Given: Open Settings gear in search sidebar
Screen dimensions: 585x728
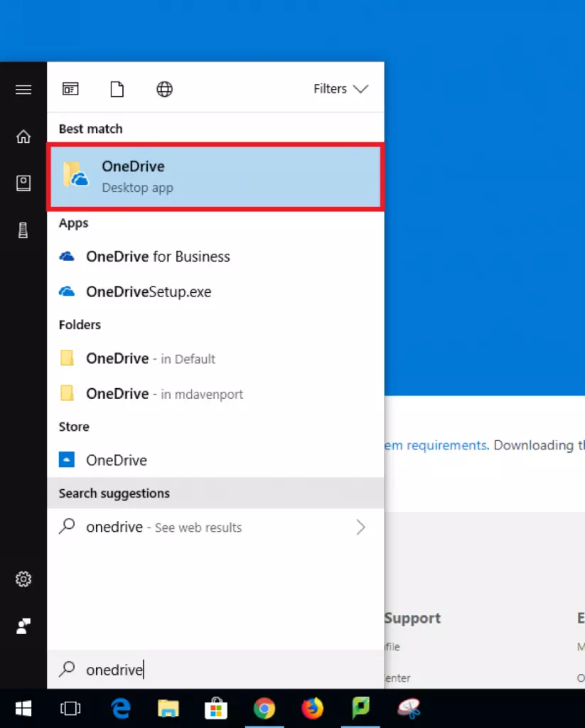Looking at the screenshot, I should 23,579.
